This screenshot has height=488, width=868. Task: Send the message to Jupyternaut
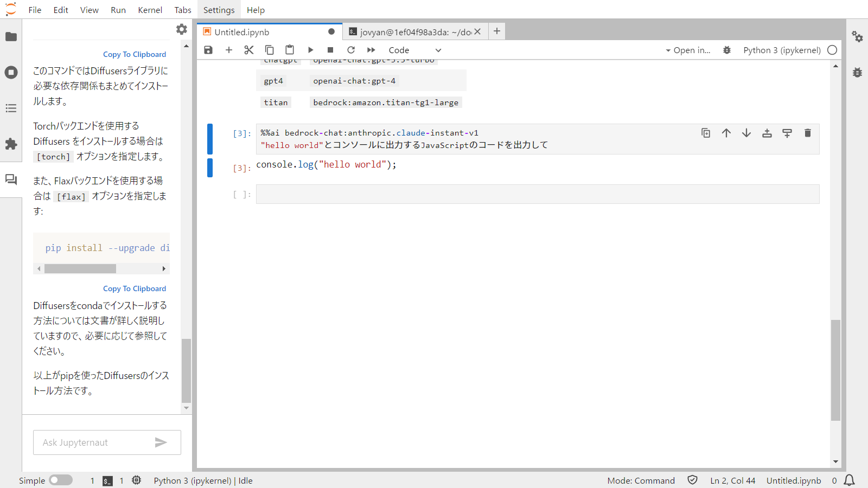click(x=161, y=442)
